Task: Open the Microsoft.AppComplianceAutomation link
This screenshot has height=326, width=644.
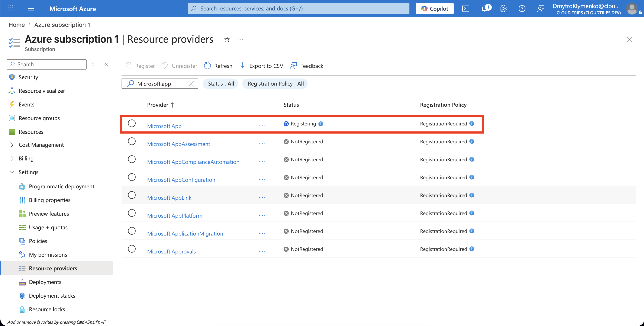Action: [193, 162]
